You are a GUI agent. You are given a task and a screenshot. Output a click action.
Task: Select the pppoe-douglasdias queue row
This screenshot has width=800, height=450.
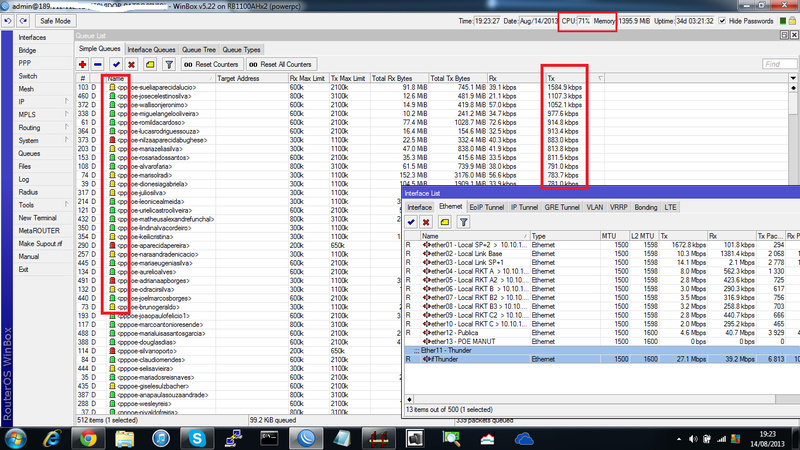(239, 342)
